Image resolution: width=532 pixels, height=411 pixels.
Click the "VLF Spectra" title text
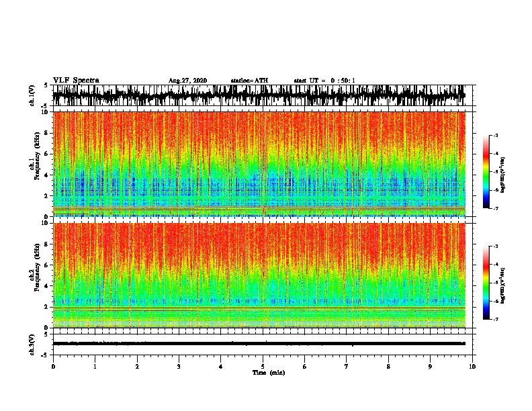coord(76,81)
